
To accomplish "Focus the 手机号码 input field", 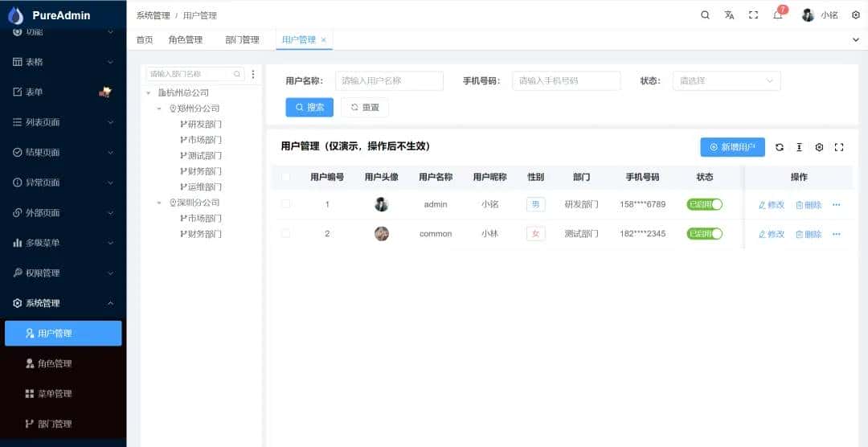I will 567,81.
